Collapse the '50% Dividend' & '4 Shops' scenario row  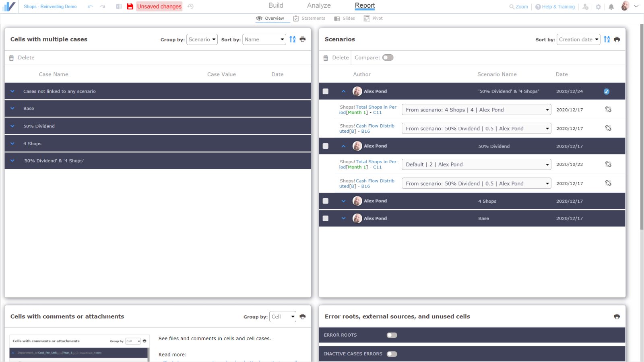344,91
